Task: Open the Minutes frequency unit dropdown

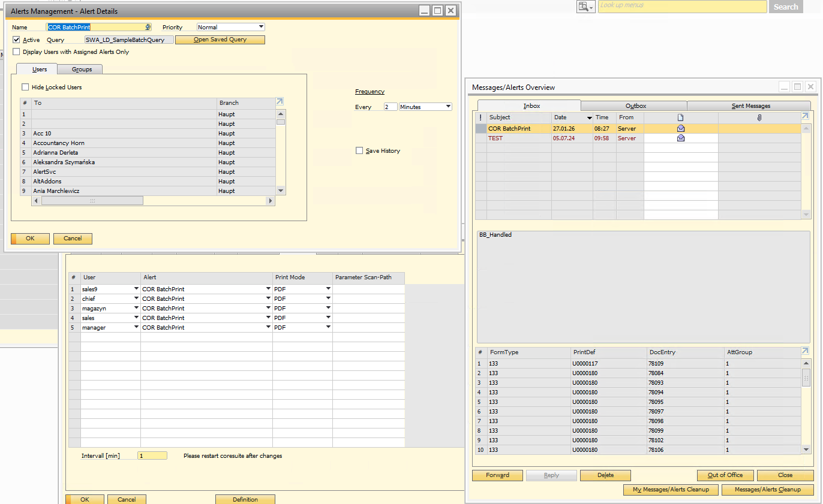Action: click(x=448, y=107)
